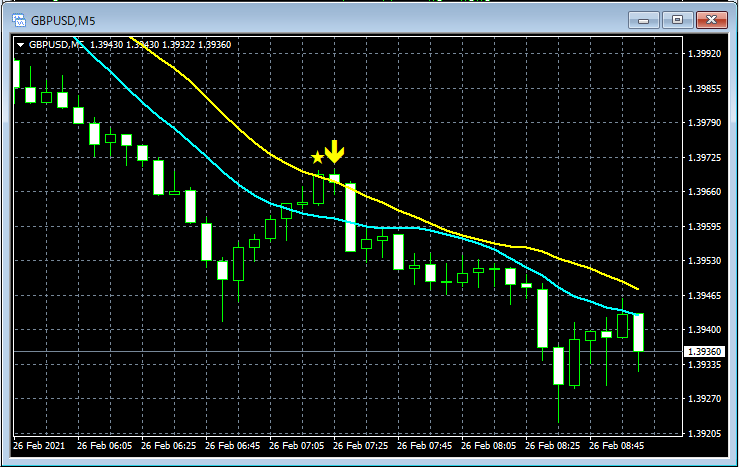
Task: Click the time label 26 Feb 08:05
Action: pyautogui.click(x=488, y=445)
